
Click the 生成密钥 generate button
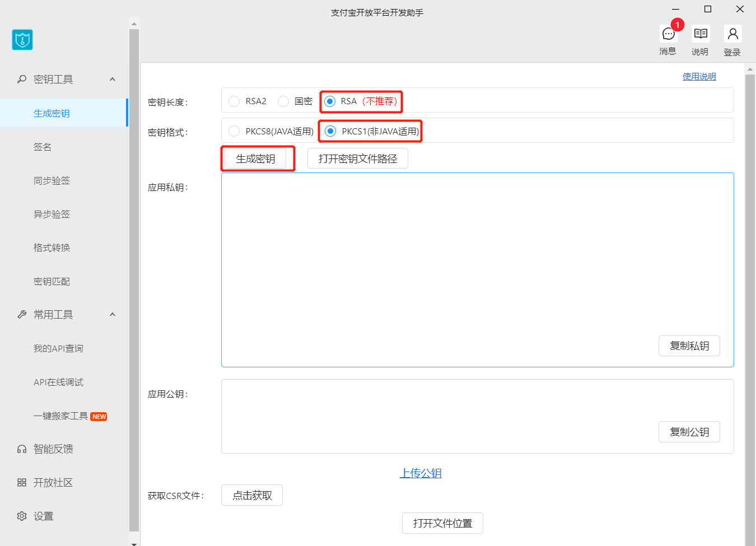click(x=255, y=159)
